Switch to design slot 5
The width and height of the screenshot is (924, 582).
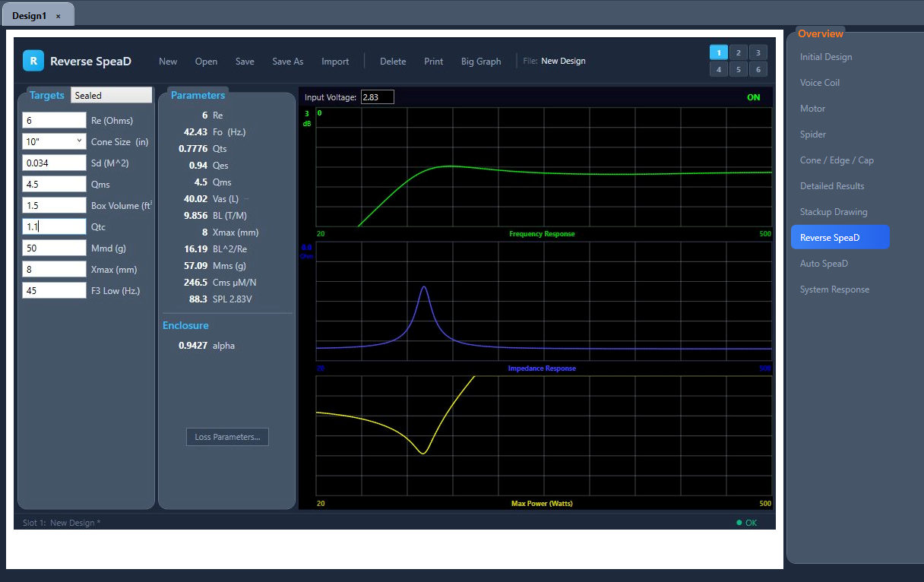tap(738, 69)
